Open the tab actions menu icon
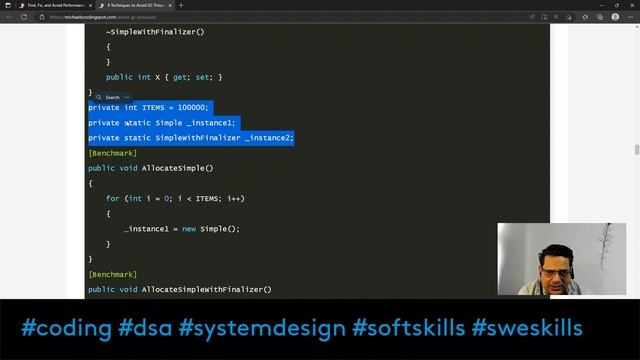 (8, 5)
